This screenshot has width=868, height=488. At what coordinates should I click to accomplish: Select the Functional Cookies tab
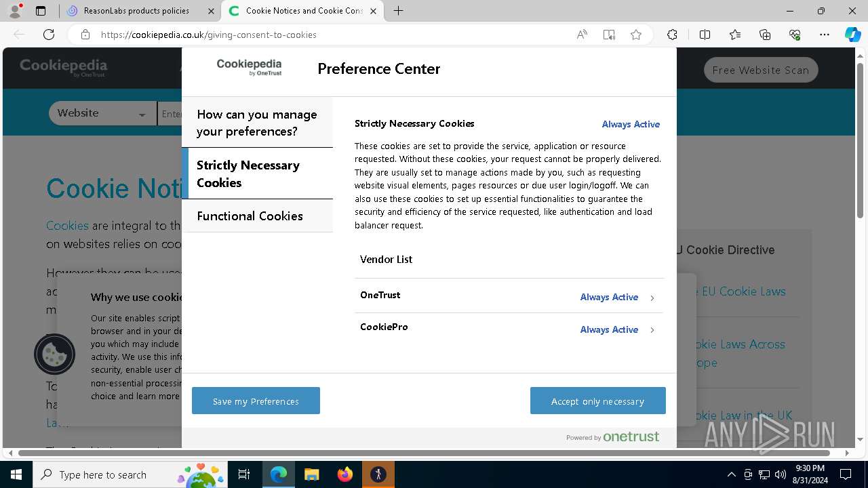click(x=257, y=216)
